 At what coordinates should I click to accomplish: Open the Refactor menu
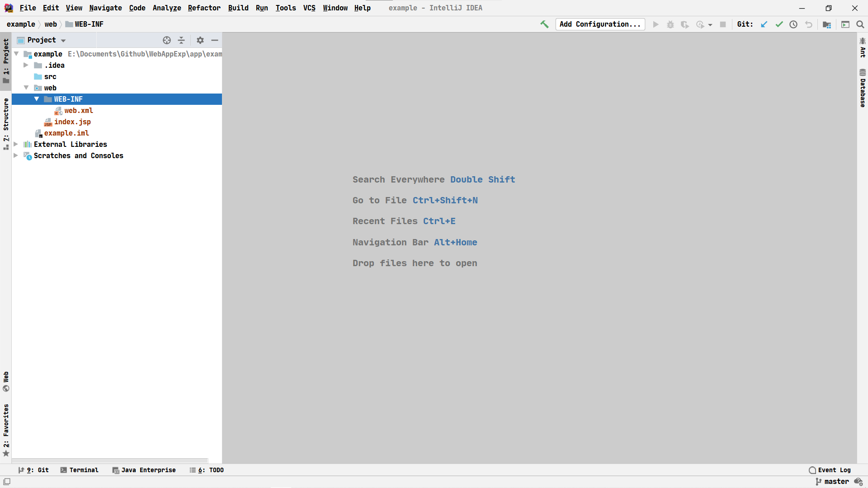tap(204, 8)
